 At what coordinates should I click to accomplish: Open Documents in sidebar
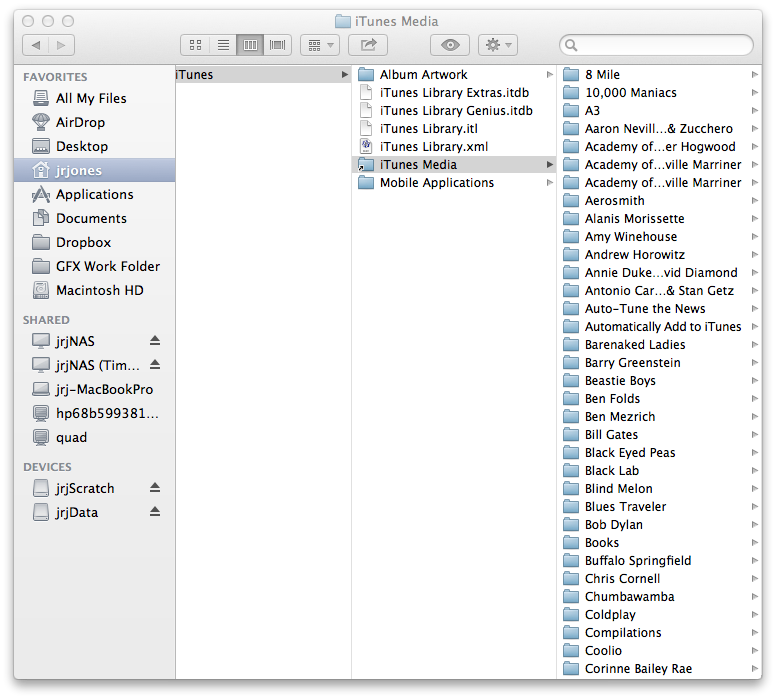click(x=94, y=218)
